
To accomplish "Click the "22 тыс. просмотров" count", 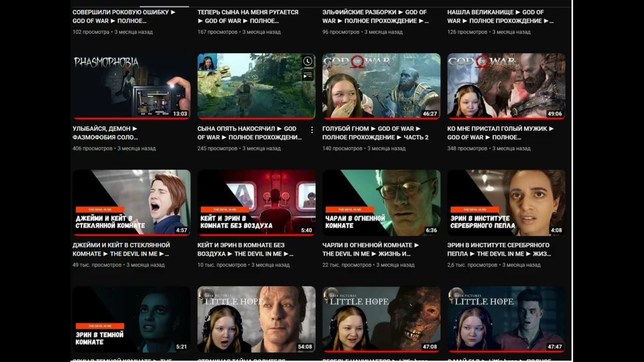I will (x=347, y=265).
